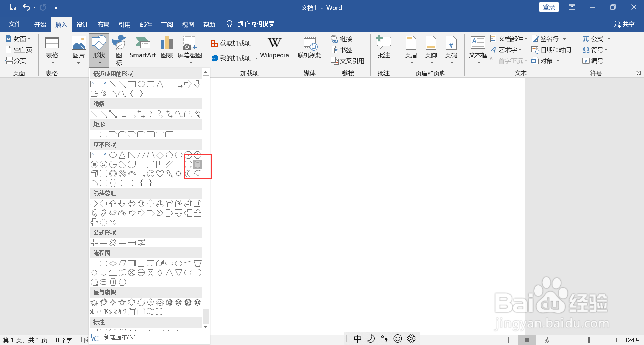Click the scribble shape in Lines
The image size is (644, 345).
click(198, 114)
